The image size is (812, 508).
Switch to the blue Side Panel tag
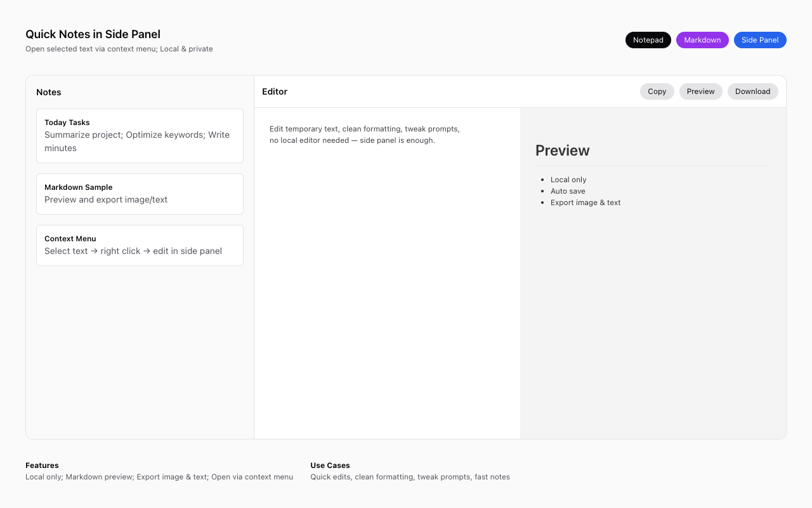coord(760,40)
